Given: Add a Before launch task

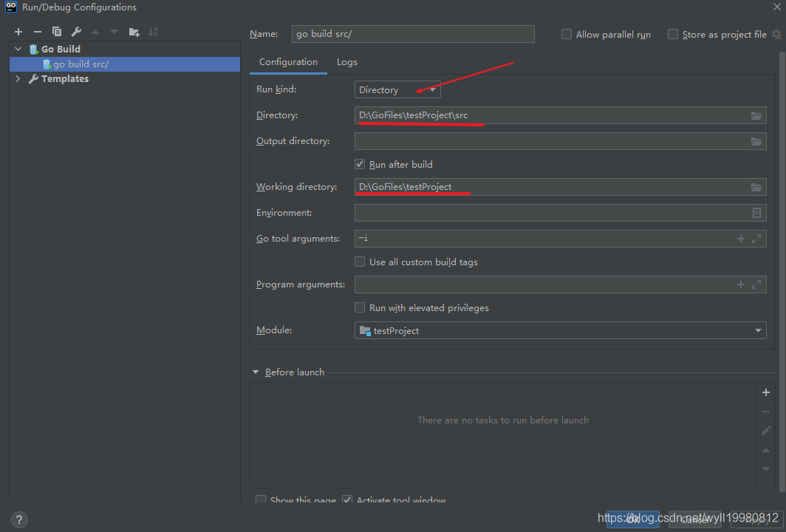Looking at the screenshot, I should tap(766, 392).
